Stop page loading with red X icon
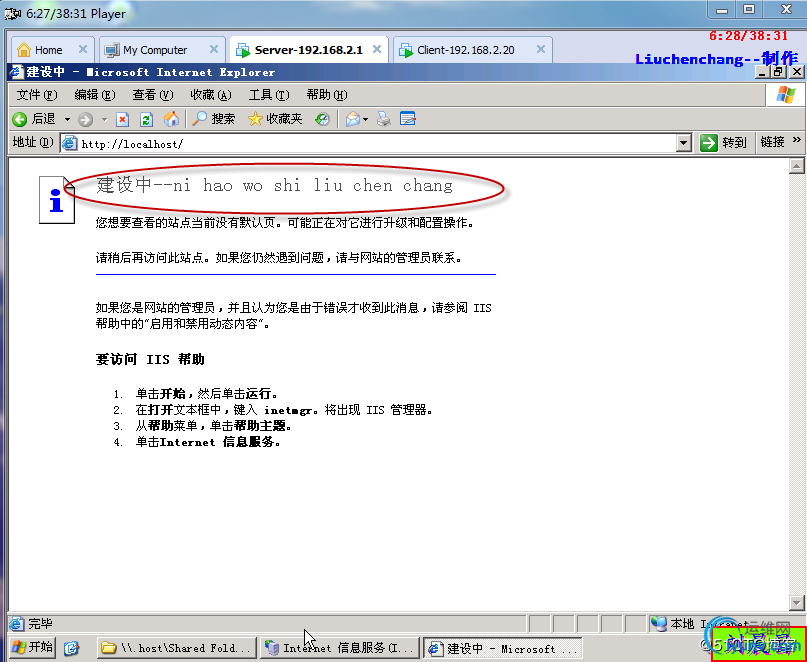Viewport: 807px width, 662px height. 122,120
